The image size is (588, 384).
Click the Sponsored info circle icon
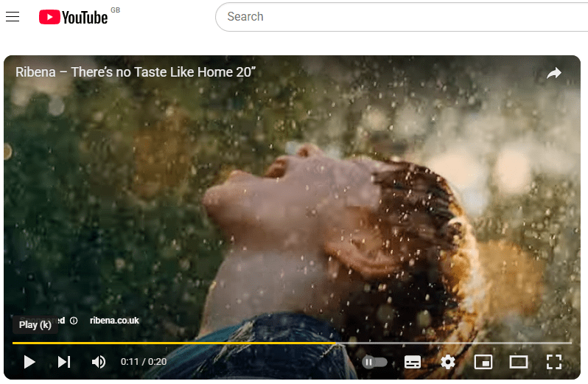coord(74,321)
